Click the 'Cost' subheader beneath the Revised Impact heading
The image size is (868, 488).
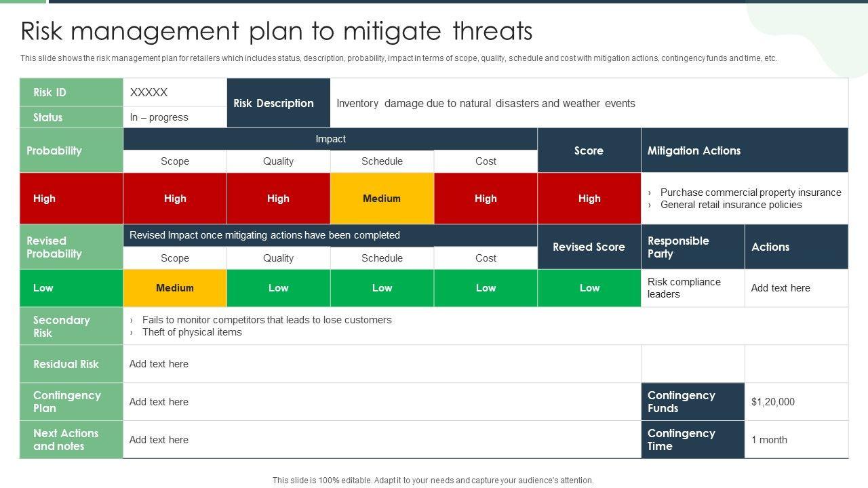[486, 258]
